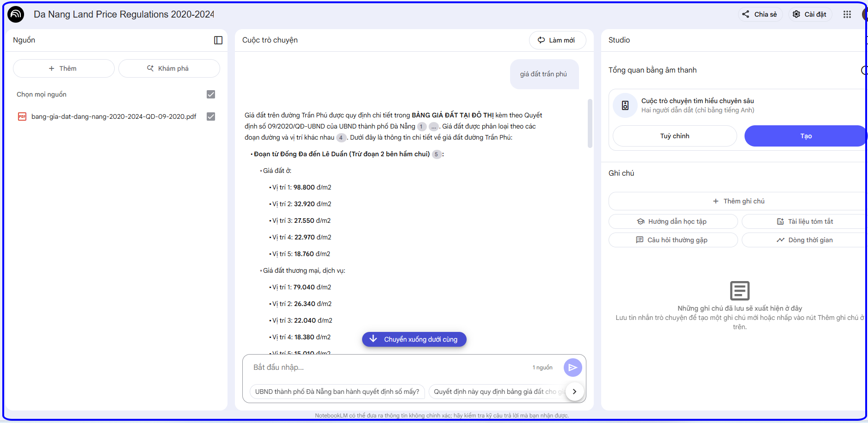Show more suggested questions with chevron

pyautogui.click(x=574, y=392)
